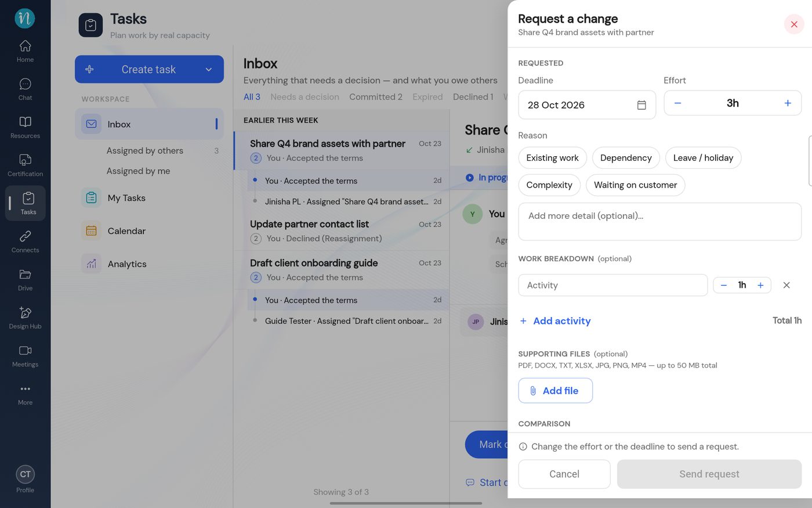Switch to the Committed 2 tab

(x=376, y=97)
